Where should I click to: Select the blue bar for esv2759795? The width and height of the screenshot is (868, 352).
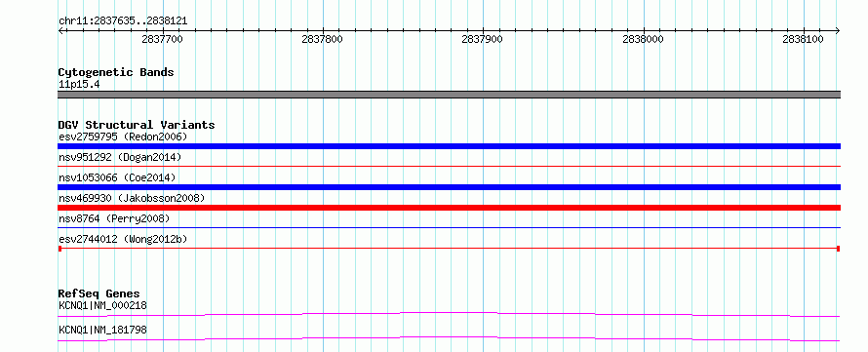pos(450,146)
